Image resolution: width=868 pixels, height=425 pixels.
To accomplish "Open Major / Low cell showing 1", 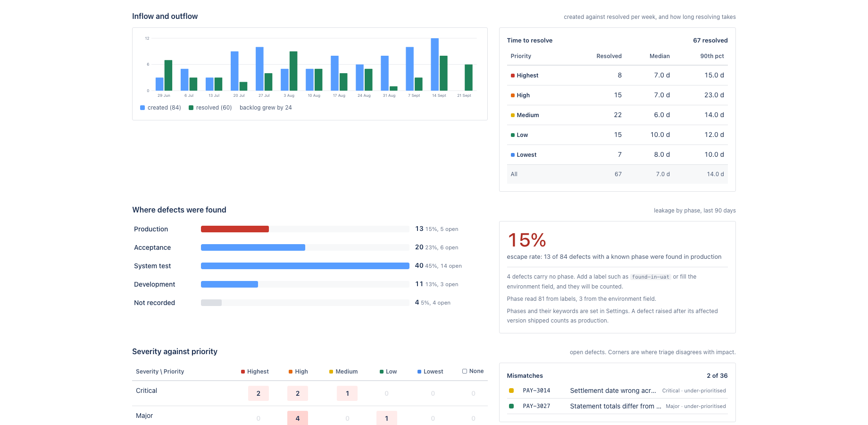I will point(387,418).
